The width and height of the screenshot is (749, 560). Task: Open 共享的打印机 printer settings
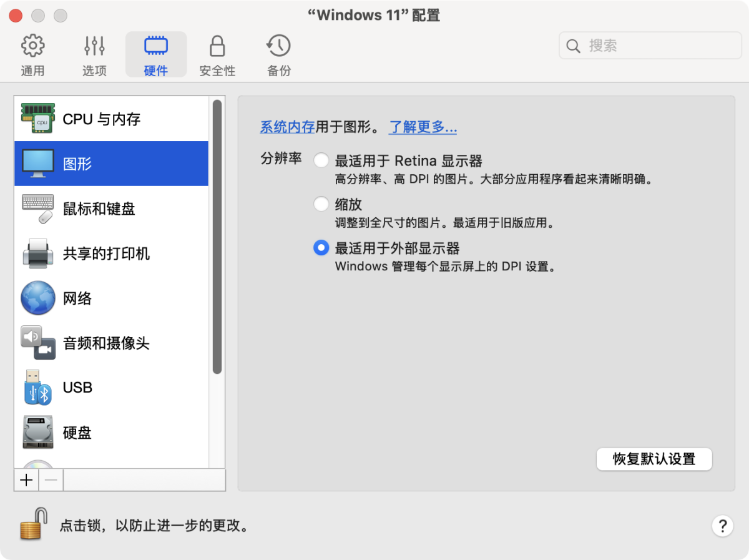(106, 253)
